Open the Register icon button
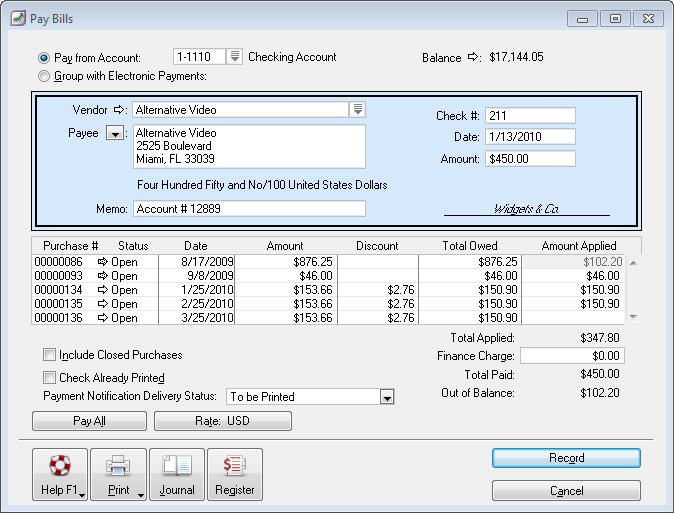Image resolution: width=674 pixels, height=513 pixels. 235,474
